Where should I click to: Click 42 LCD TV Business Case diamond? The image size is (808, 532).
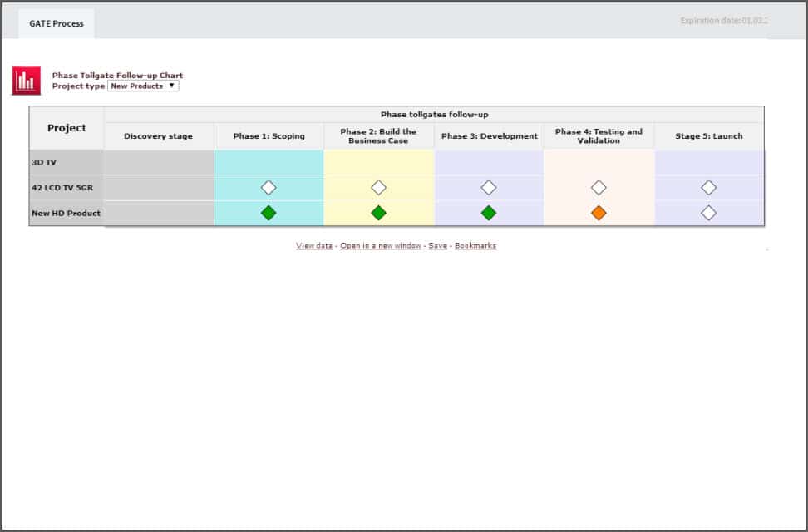[378, 188]
